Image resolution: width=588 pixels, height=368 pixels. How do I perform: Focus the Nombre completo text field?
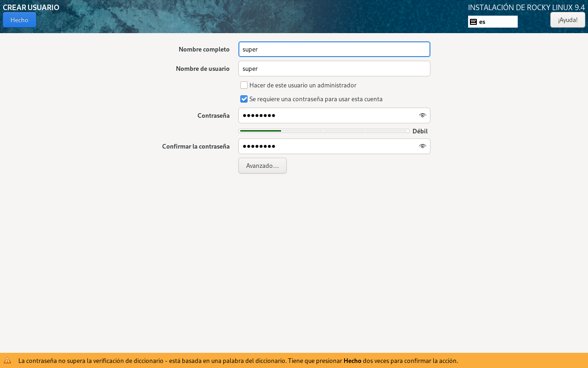pyautogui.click(x=334, y=49)
